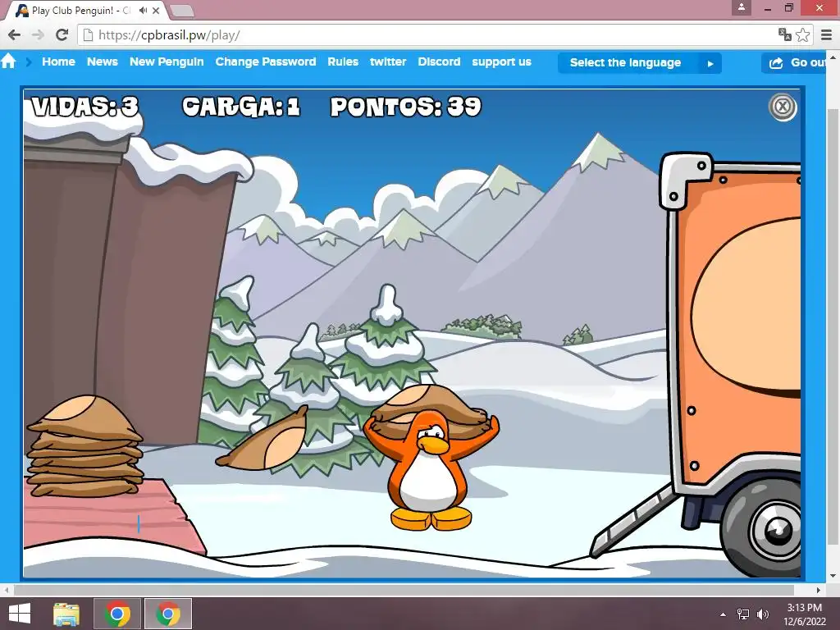The height and width of the screenshot is (630, 840).
Task: Click the first Chrome taskbar icon
Action: 116,614
